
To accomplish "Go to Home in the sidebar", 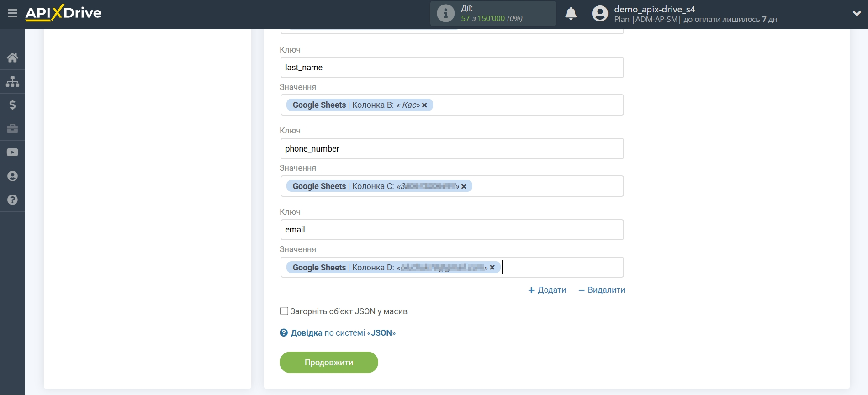I will 12,58.
